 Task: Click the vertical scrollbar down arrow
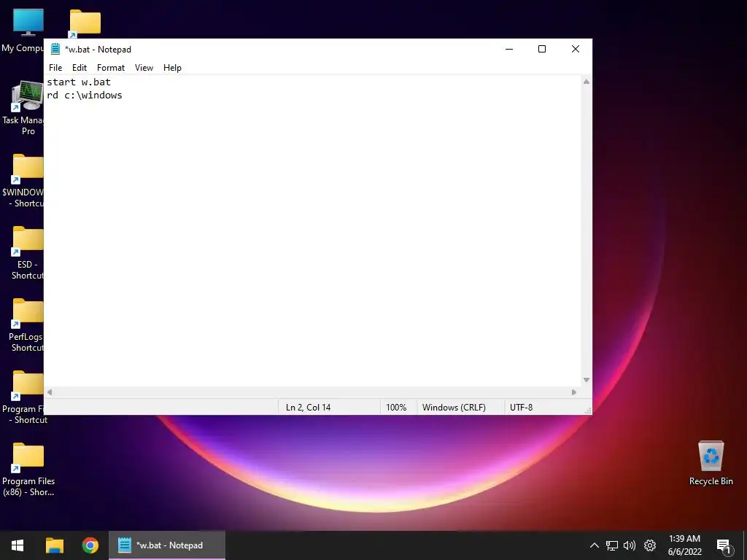click(587, 380)
